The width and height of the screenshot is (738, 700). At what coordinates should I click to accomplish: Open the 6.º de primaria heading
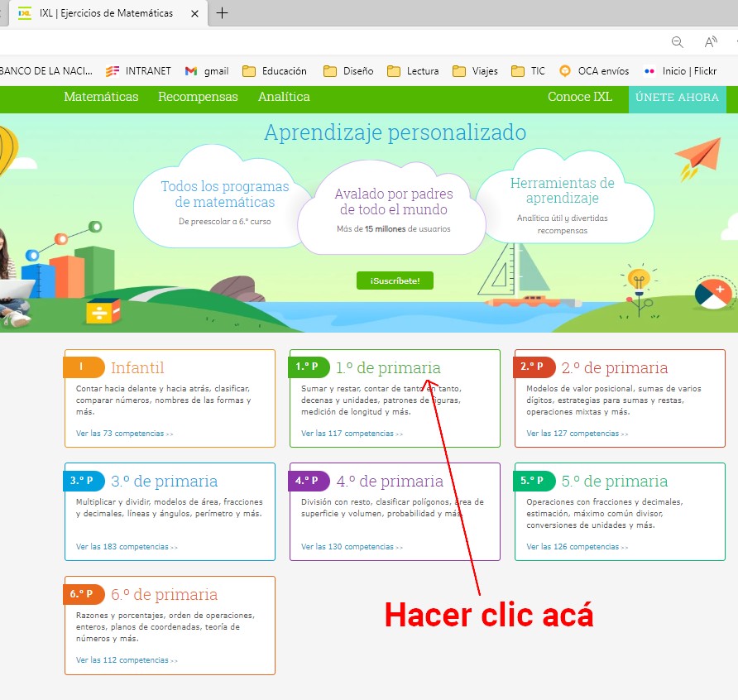pyautogui.click(x=165, y=595)
